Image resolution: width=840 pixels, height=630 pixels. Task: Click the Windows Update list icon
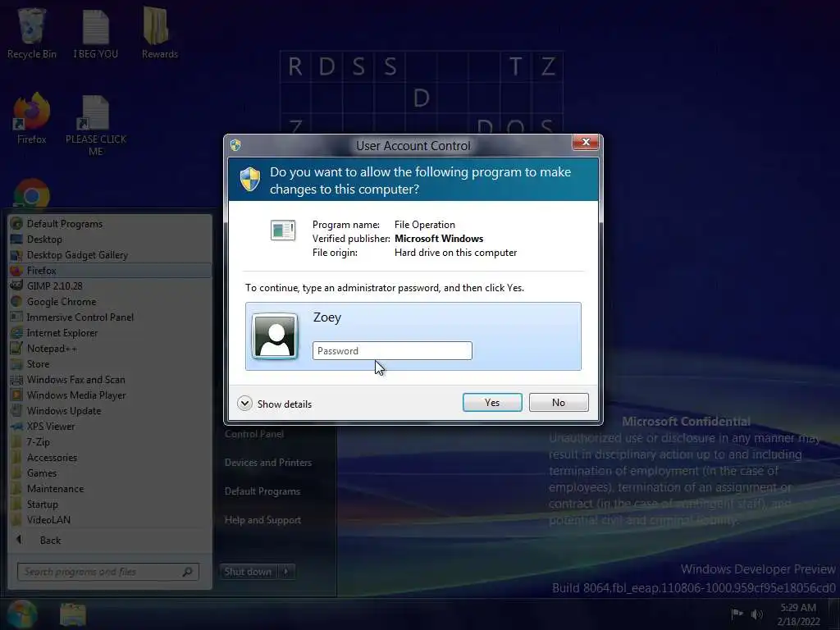point(16,411)
